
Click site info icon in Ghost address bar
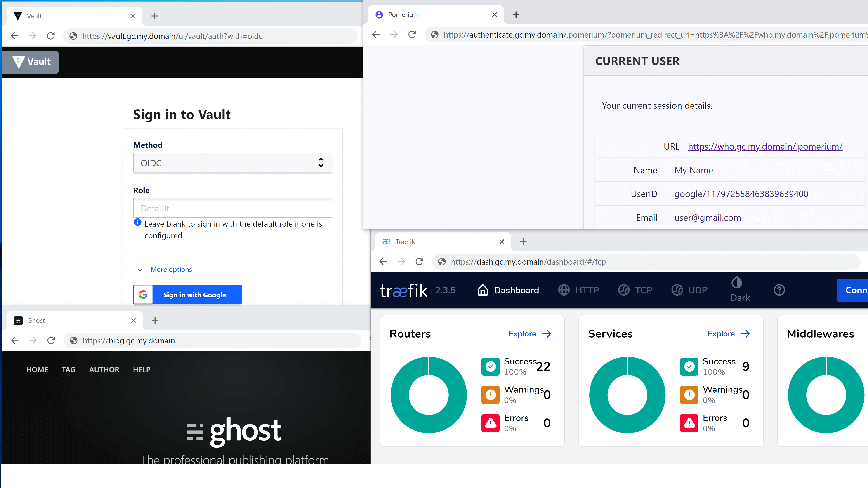(x=74, y=340)
